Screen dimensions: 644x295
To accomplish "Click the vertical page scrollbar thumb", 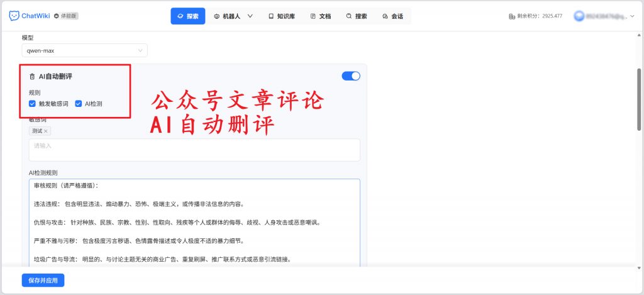I will pyautogui.click(x=639, y=99).
